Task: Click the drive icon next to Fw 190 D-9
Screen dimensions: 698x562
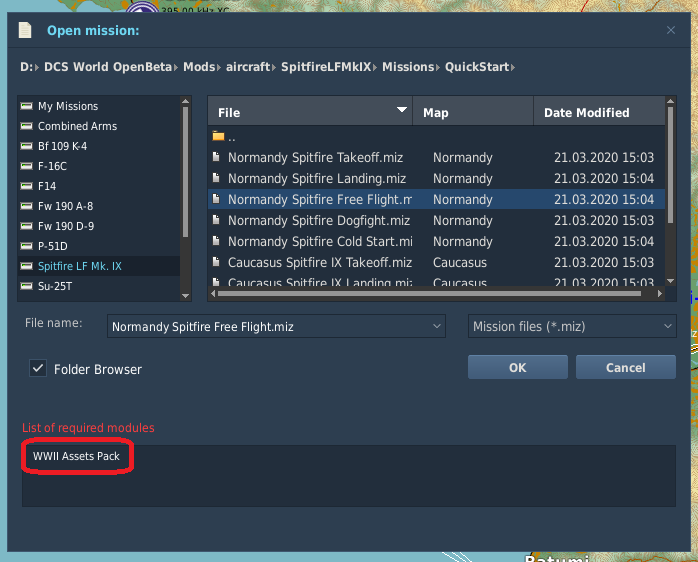Action: coord(27,226)
